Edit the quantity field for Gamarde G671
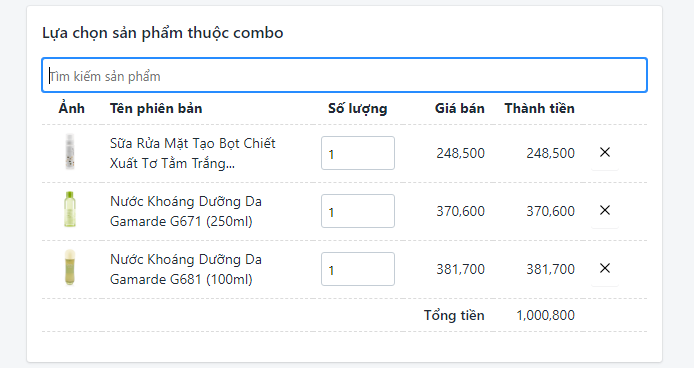The image size is (694, 368). (358, 211)
